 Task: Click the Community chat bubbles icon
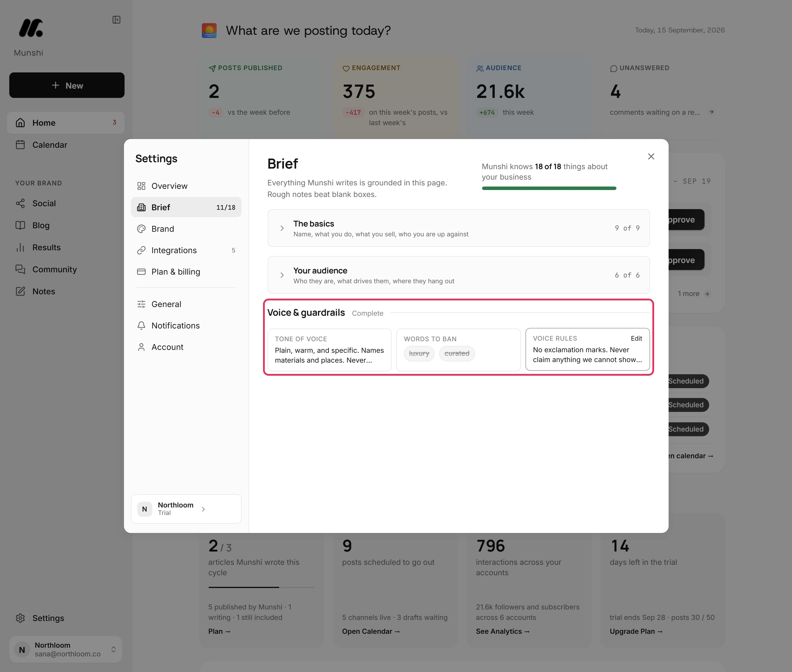tap(20, 269)
